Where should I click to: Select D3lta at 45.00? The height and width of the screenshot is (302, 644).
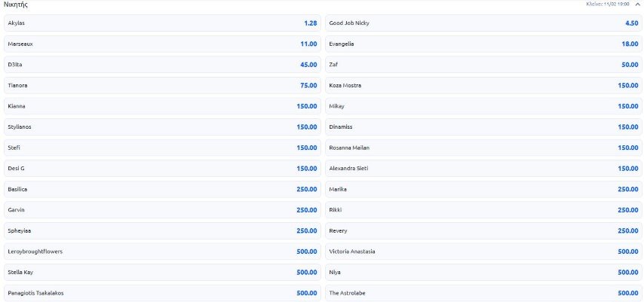[162, 65]
